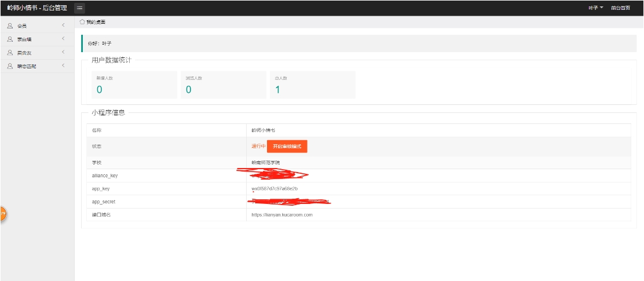The width and height of the screenshot is (644, 281).
Task: Select the 我的桌面 tab
Action: 96,22
